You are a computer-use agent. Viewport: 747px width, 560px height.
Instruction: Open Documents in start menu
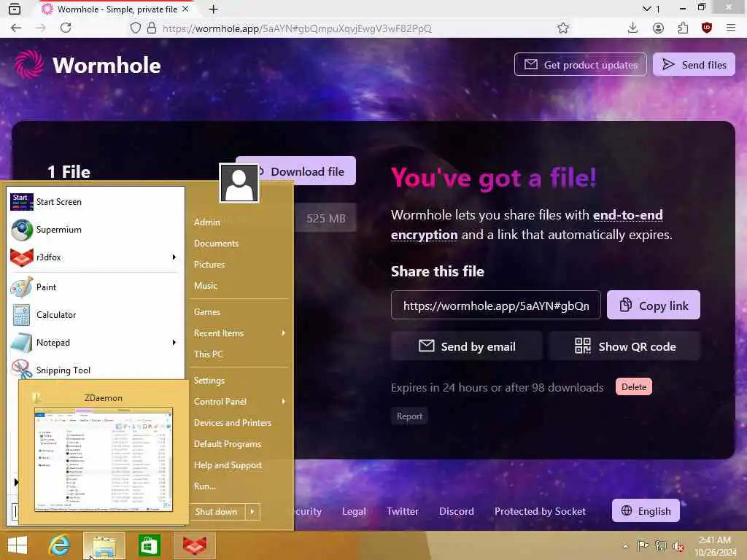point(216,244)
